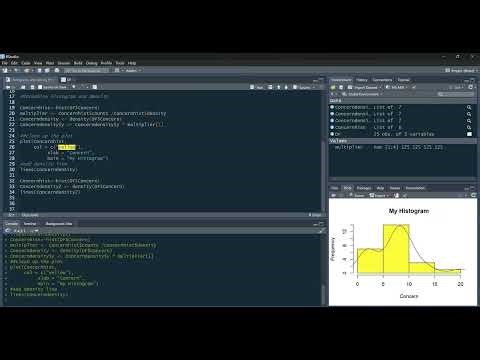480x360 pixels.
Task: Open the File menu
Action: click(5, 63)
